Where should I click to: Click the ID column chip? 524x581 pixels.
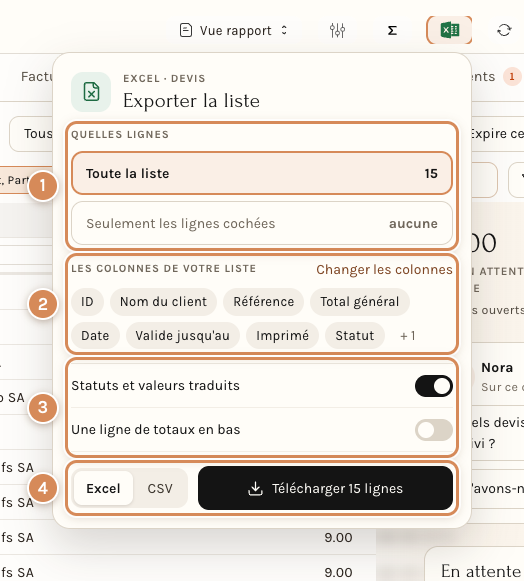coord(87,302)
